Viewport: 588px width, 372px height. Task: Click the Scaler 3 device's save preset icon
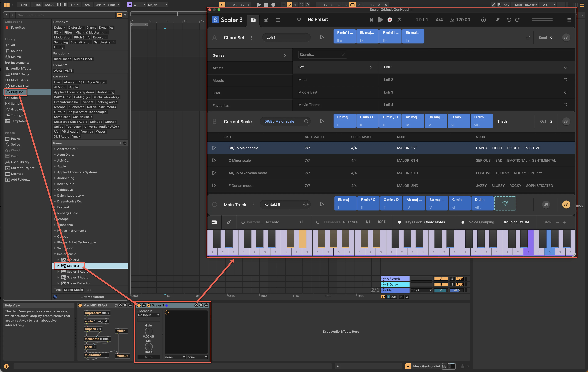tap(201, 305)
